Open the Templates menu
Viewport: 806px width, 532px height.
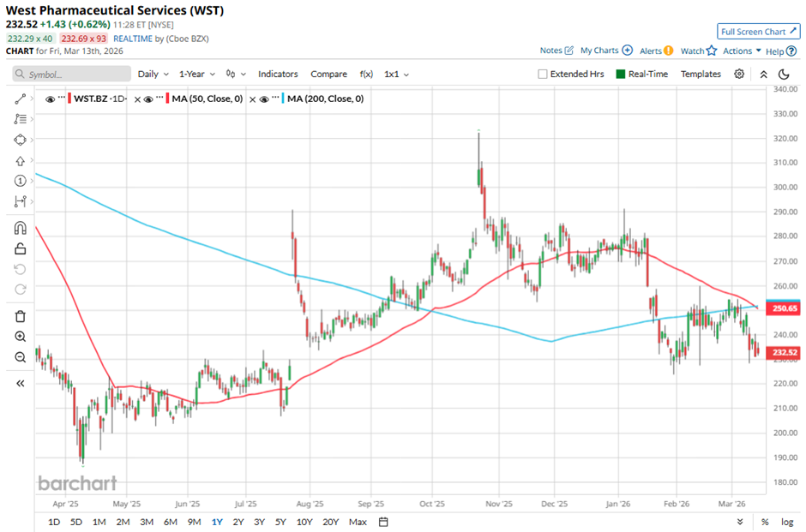point(701,74)
